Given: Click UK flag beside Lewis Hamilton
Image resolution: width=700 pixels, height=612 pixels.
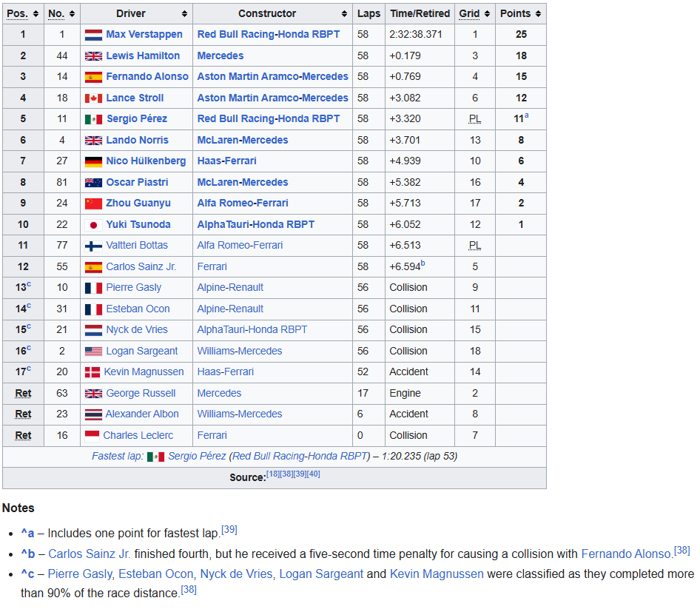Looking at the screenshot, I should (x=93, y=56).
